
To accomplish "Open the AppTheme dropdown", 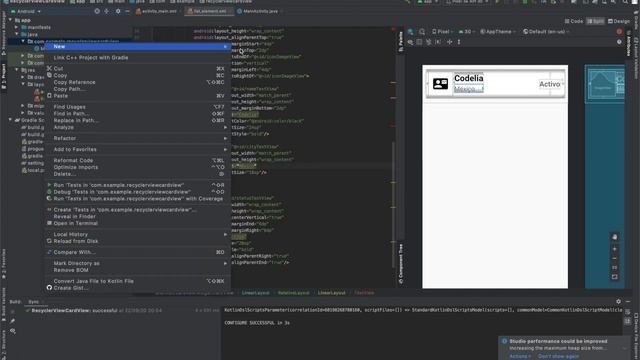I will tap(498, 31).
